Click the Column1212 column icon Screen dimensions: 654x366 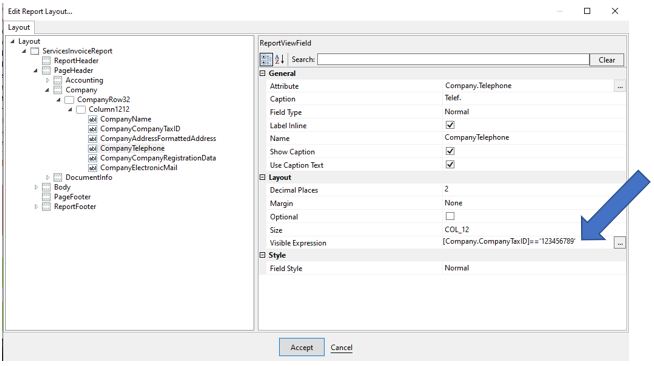(x=81, y=109)
